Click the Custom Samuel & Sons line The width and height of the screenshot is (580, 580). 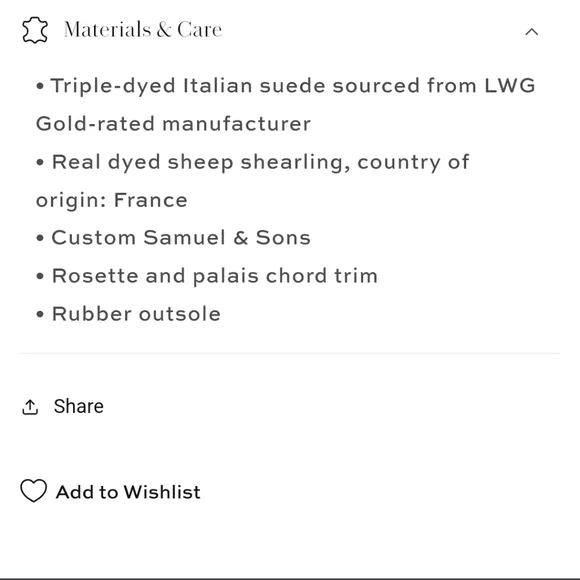(x=173, y=237)
